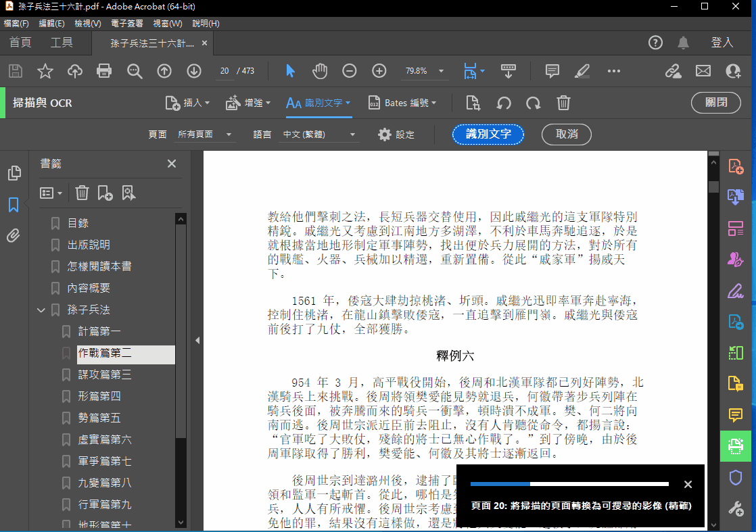Open the attachments paperclip panel
756x532 pixels.
14,236
